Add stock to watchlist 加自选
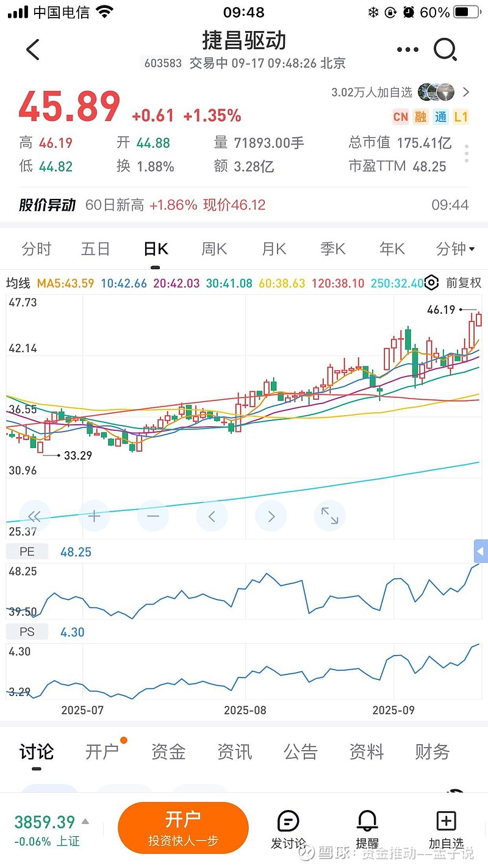This screenshot has height=868, width=488. click(446, 828)
